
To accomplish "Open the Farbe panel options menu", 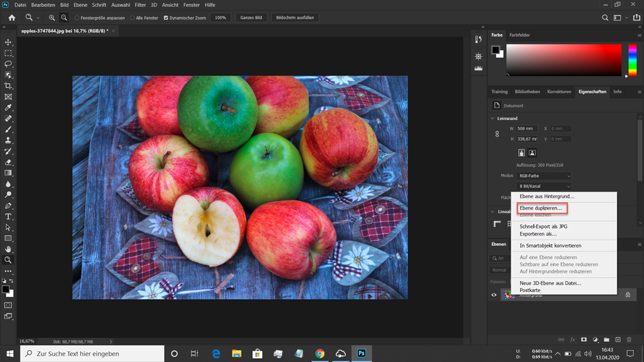I will click(639, 35).
